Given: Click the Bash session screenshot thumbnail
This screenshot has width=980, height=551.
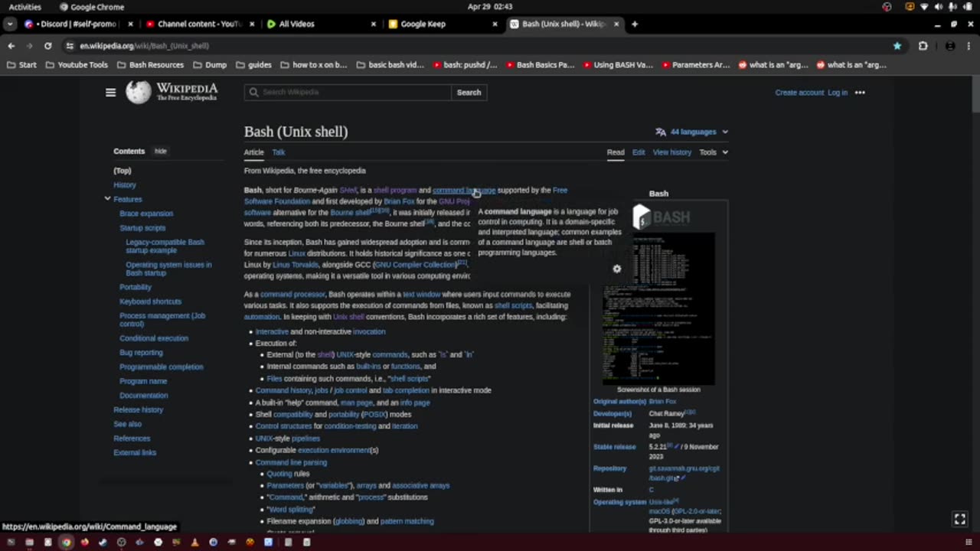Looking at the screenshot, I should [x=658, y=308].
